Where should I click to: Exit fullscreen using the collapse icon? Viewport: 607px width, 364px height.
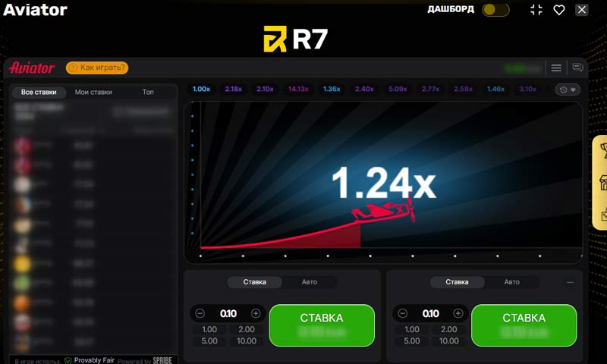coord(536,10)
